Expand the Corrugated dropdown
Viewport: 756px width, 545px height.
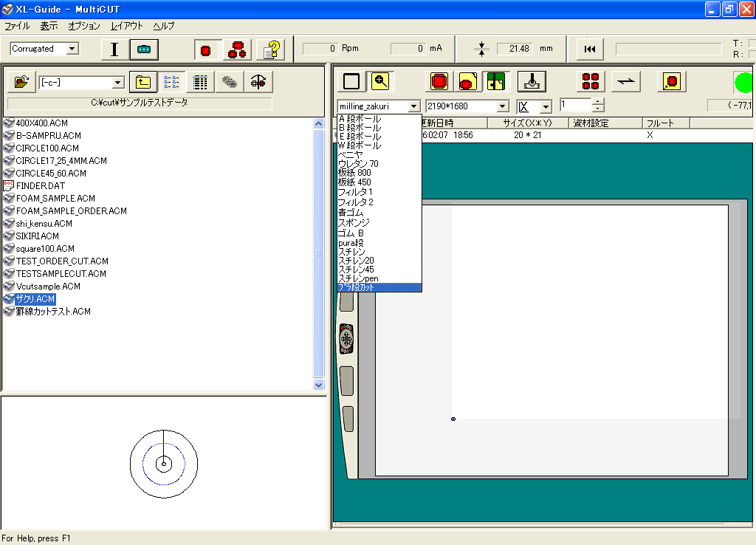point(72,49)
